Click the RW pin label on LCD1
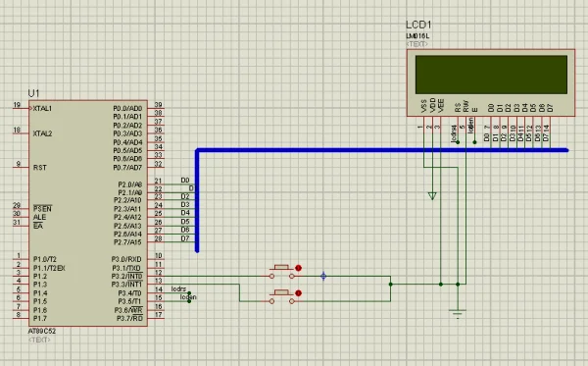 click(x=466, y=106)
